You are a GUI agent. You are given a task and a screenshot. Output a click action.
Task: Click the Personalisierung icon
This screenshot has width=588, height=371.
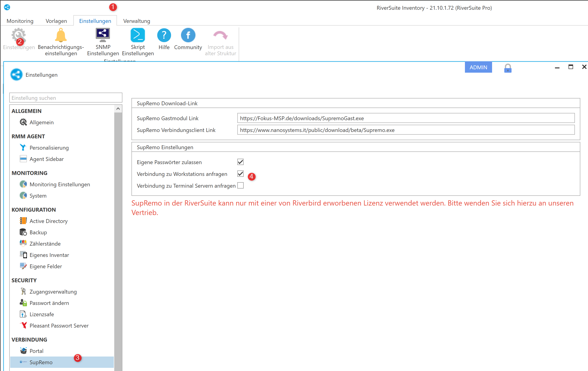23,147
